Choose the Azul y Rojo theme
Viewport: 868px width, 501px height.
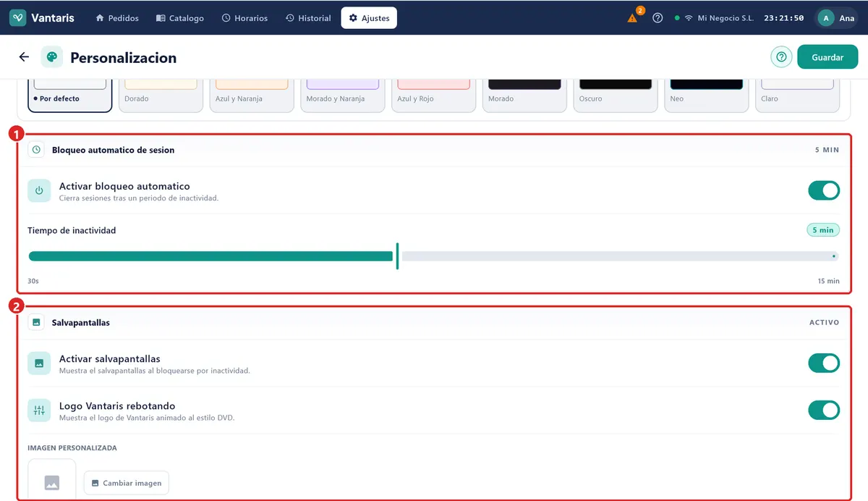coord(434,94)
